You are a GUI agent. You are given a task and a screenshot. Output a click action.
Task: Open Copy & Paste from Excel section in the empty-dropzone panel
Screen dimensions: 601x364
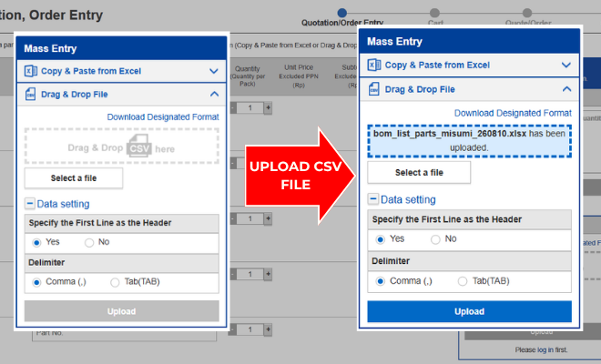pos(91,71)
